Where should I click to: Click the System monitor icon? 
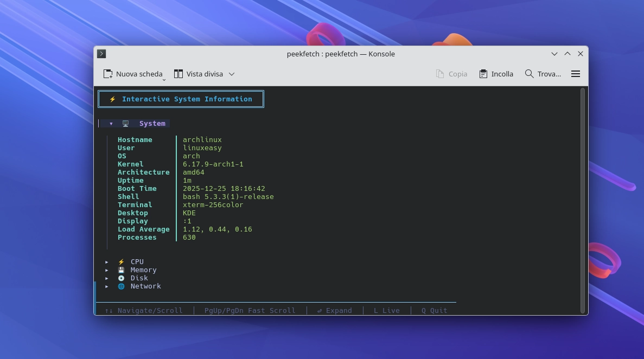pyautogui.click(x=125, y=123)
